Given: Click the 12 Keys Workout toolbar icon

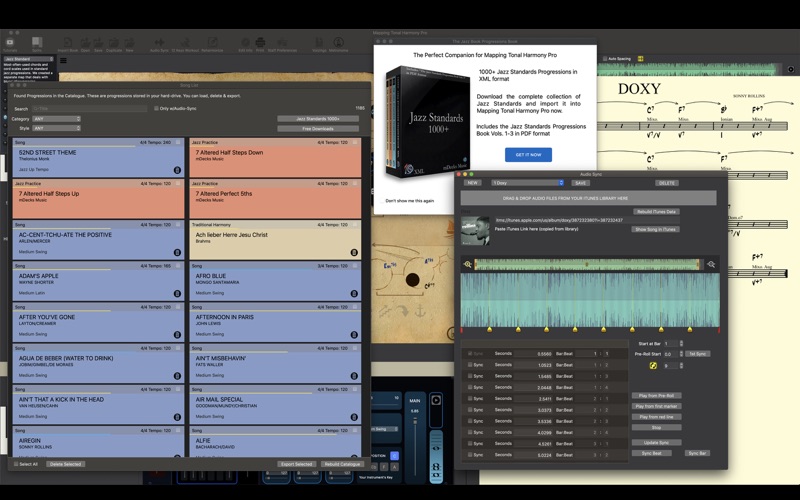Looking at the screenshot, I should click(186, 43).
